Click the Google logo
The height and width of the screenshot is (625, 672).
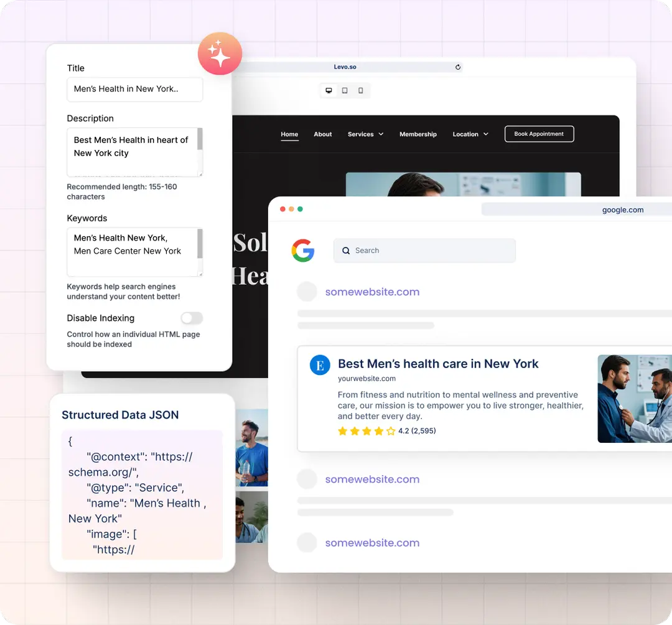[x=303, y=250]
